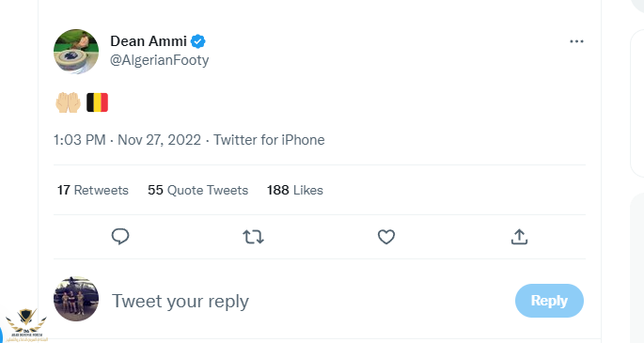
Task: Open the Dean Ammi display name link
Action: tap(149, 41)
